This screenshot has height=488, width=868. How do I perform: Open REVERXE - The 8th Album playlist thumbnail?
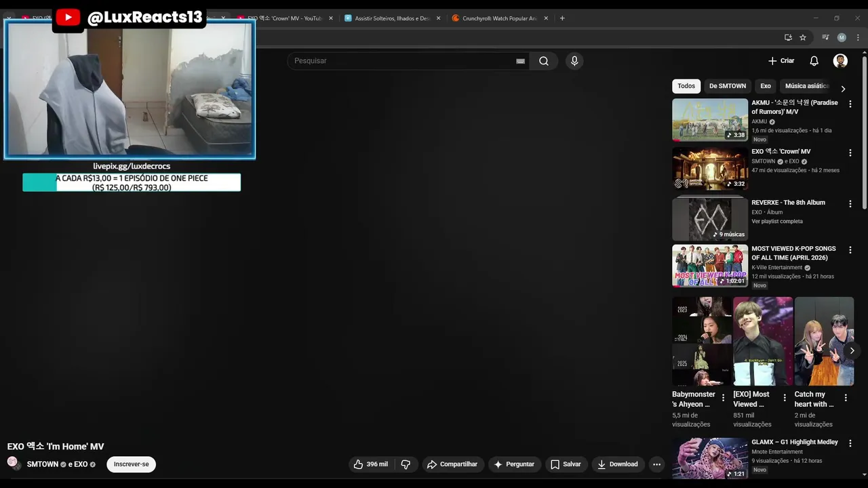point(710,219)
